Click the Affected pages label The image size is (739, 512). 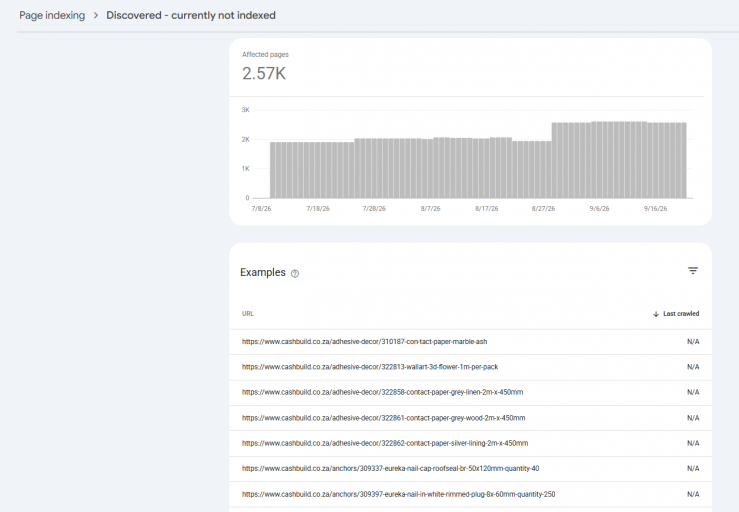(x=265, y=55)
